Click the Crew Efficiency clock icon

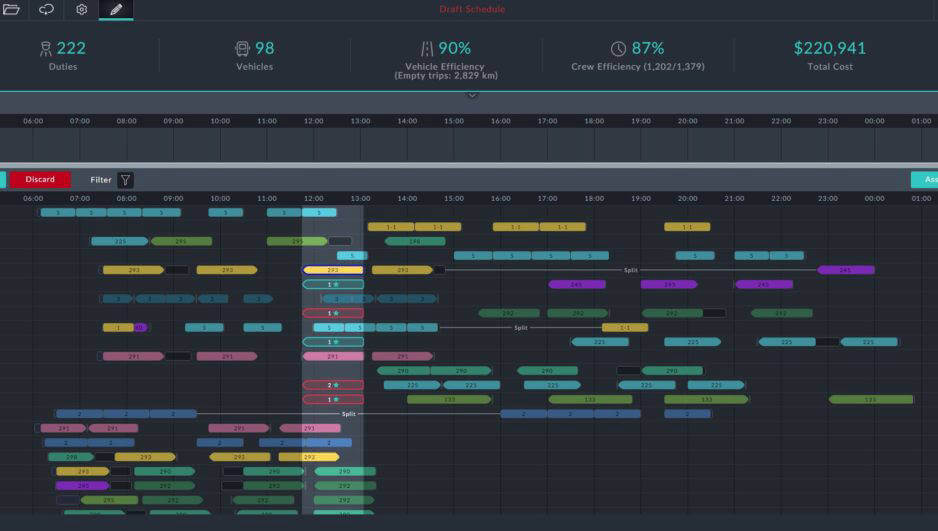point(618,49)
